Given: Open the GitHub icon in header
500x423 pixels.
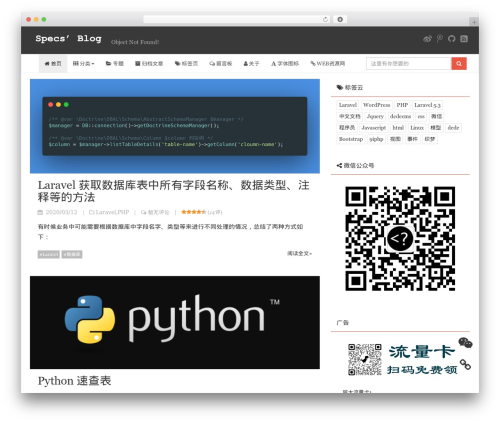Looking at the screenshot, I should pos(451,39).
